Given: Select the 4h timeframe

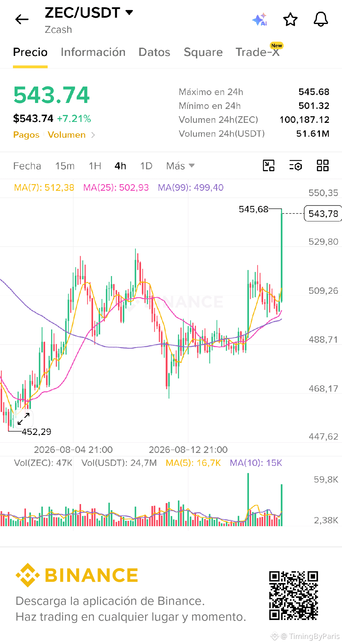Looking at the screenshot, I should coord(120,166).
